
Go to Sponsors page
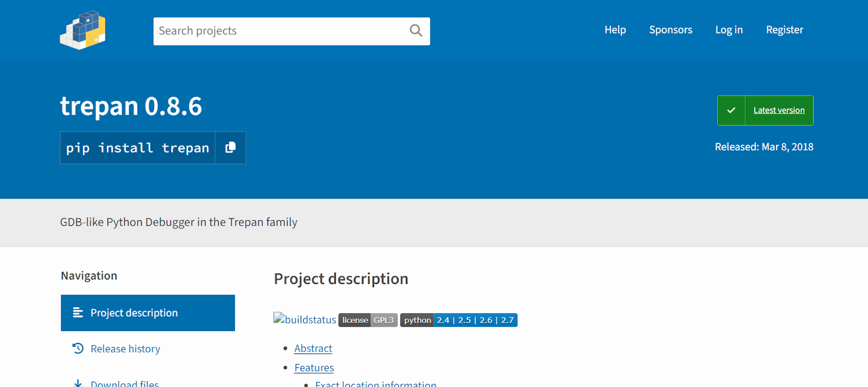(671, 30)
